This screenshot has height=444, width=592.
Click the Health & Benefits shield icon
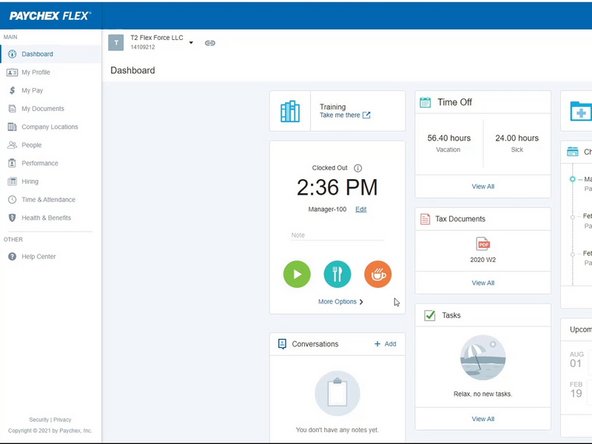12,217
